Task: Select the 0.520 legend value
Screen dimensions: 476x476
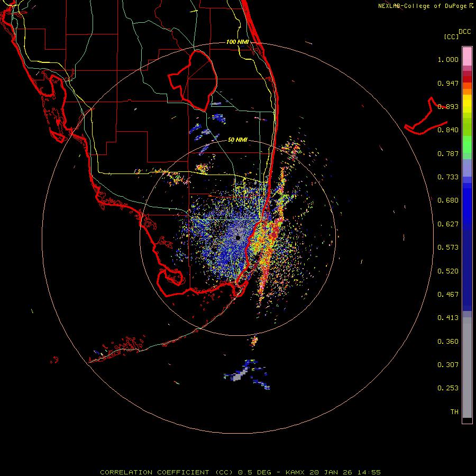Action: click(448, 271)
